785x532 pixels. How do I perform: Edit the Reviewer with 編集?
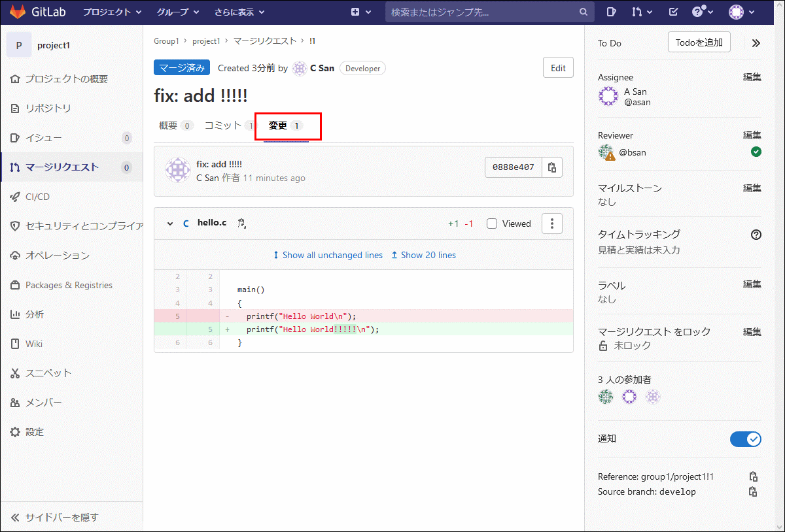752,135
